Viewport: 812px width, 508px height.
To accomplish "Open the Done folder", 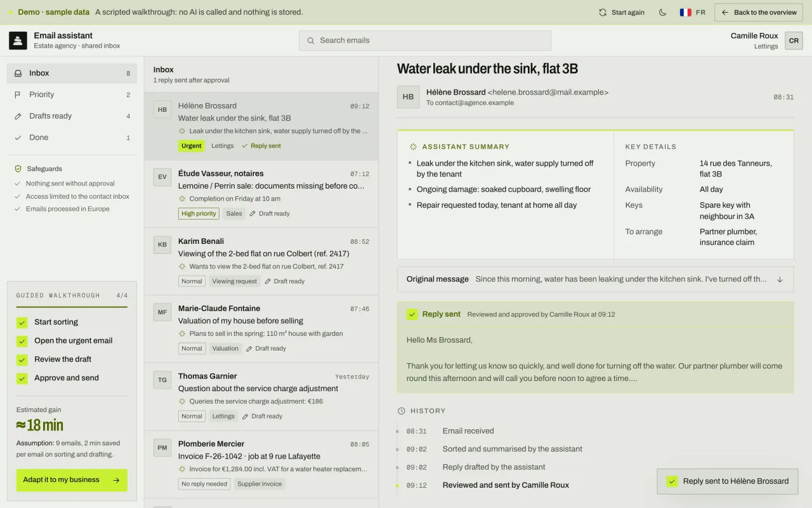I will click(72, 137).
